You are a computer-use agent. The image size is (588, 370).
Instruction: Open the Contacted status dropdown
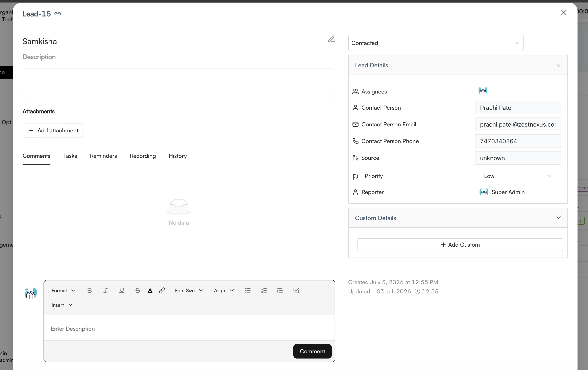click(436, 43)
